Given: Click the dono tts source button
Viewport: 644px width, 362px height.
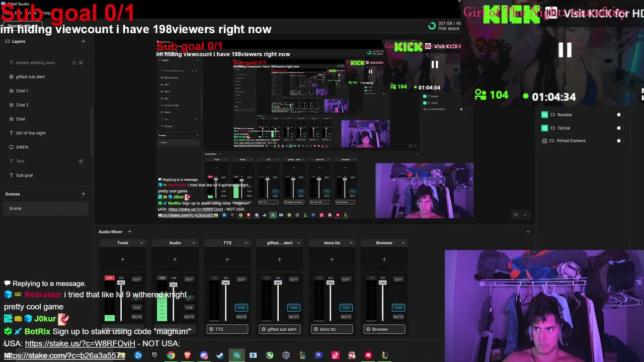Looking at the screenshot, I should pos(332,329).
